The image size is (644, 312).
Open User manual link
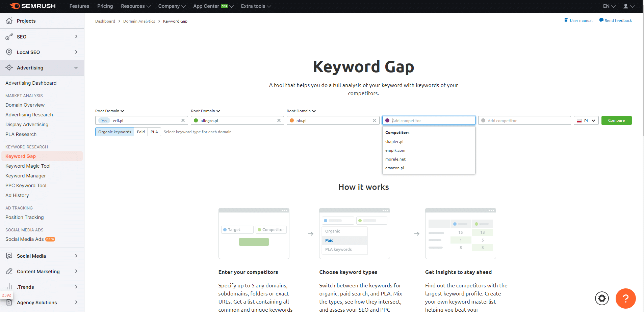(x=581, y=21)
